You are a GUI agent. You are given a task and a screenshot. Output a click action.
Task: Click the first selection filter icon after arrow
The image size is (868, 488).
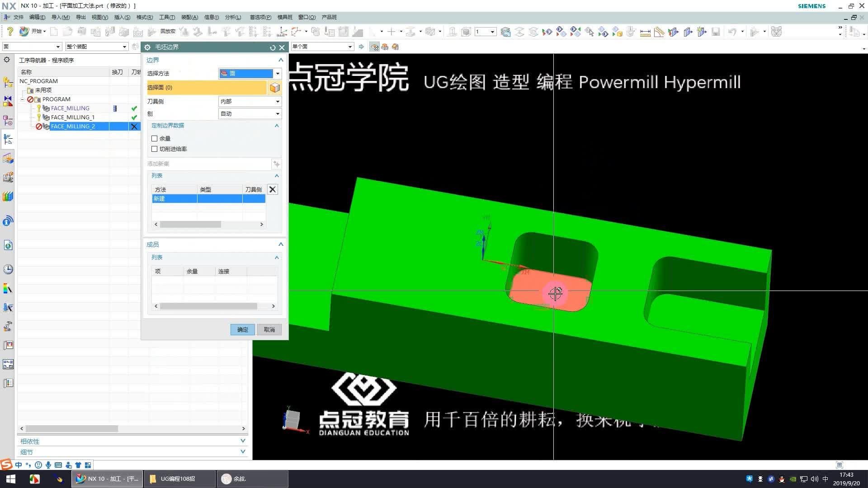click(374, 47)
